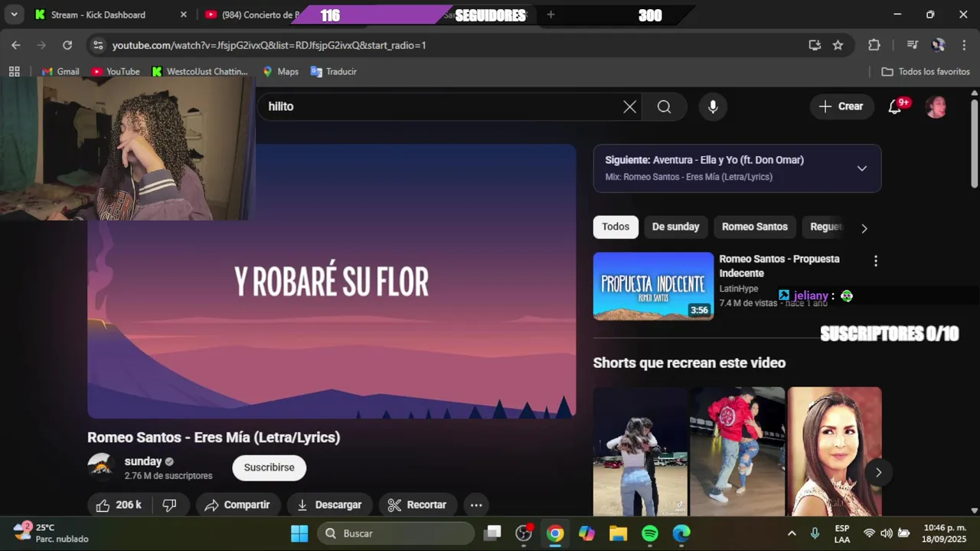Open Microsoft Edge from the taskbar
Screen dimensions: 980x551
tap(681, 533)
